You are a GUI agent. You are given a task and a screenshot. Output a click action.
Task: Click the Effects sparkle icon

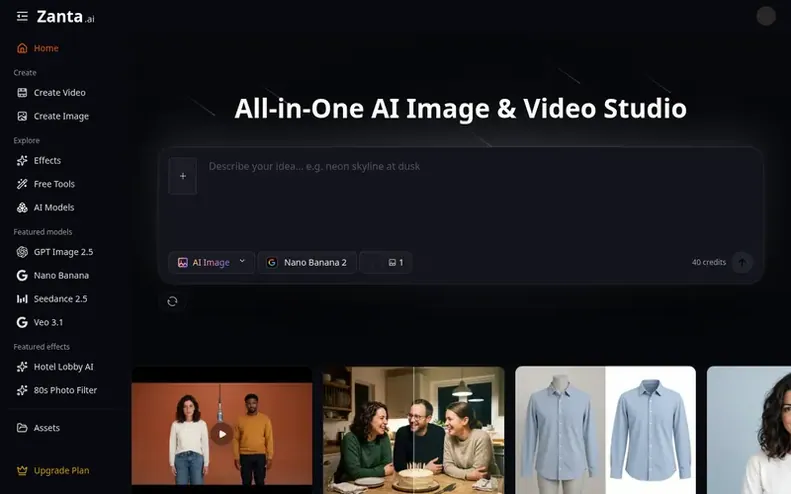click(x=22, y=160)
